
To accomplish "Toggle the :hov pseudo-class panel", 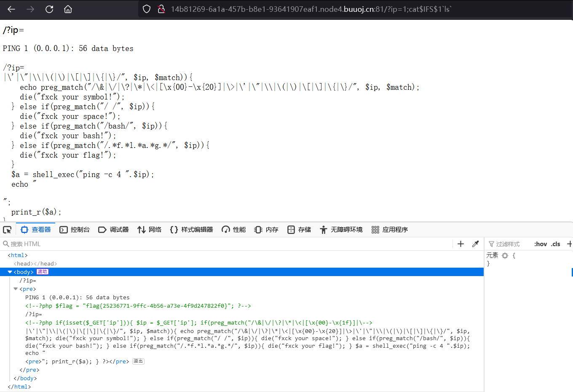I will tap(541, 244).
